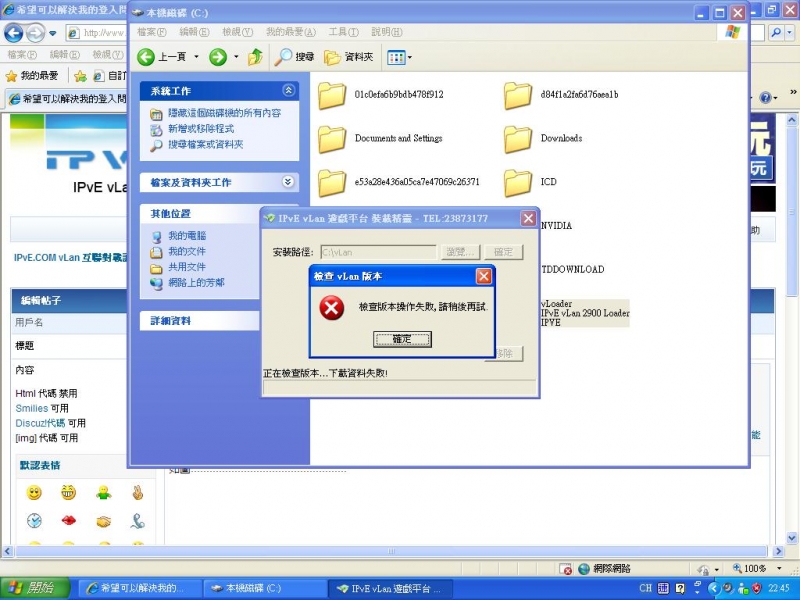Click the Discuz!代碼 link in forum page
Screen dimensions: 800x600
tap(40, 423)
